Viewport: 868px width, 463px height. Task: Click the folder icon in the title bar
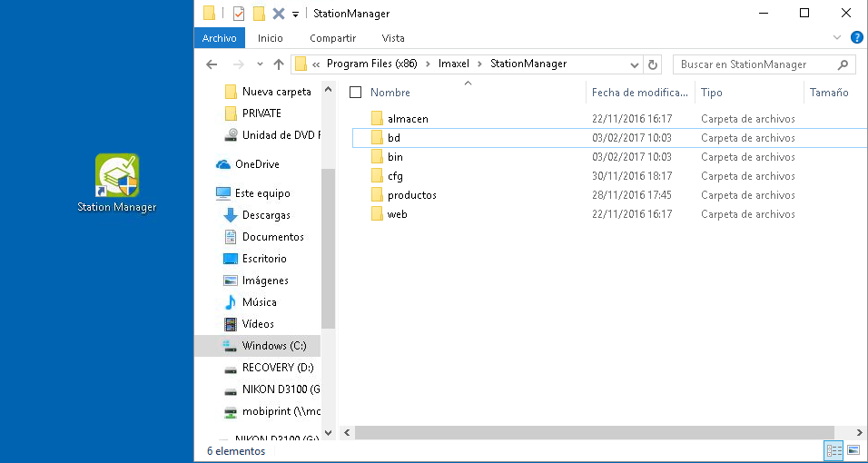coord(209,13)
